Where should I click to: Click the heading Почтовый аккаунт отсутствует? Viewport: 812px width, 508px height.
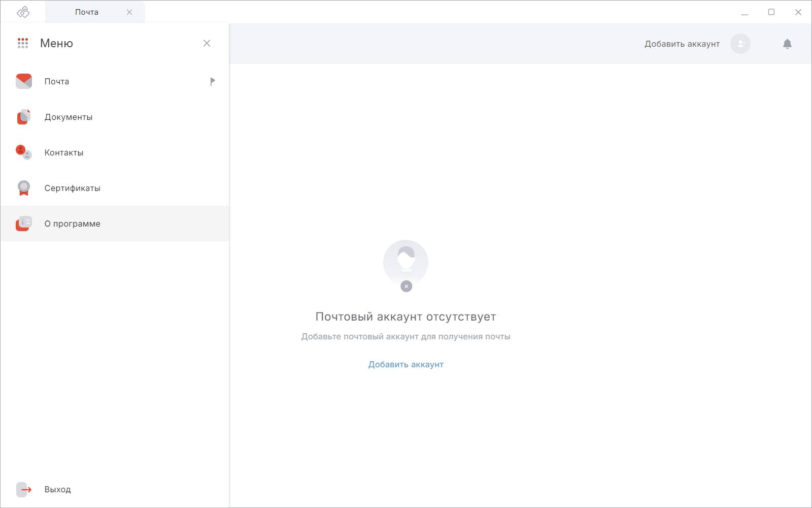(406, 316)
